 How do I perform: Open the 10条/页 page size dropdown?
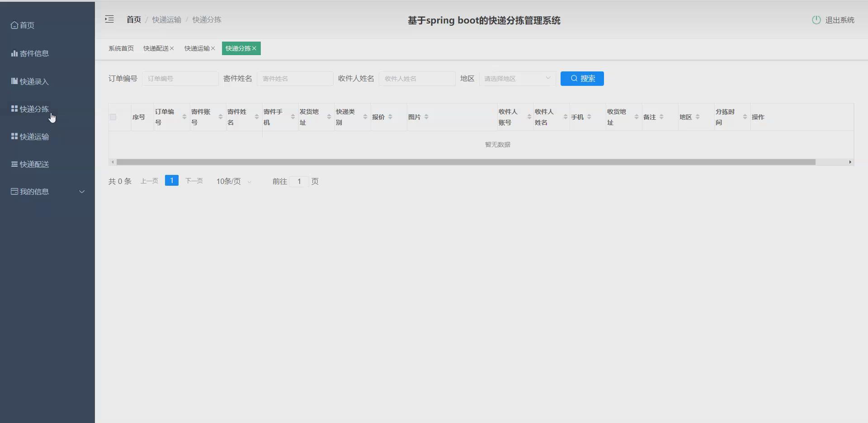[x=234, y=181]
